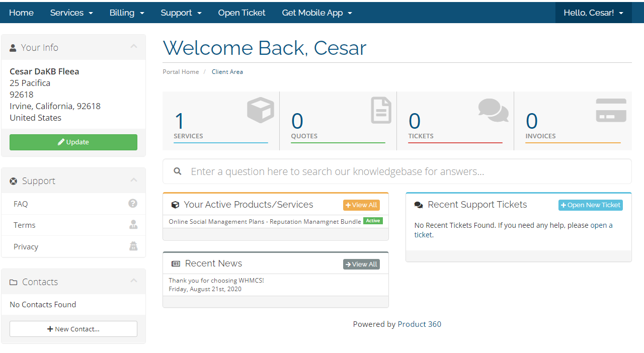Open the Services stat tile
The height and width of the screenshot is (353, 644).
pyautogui.click(x=221, y=121)
